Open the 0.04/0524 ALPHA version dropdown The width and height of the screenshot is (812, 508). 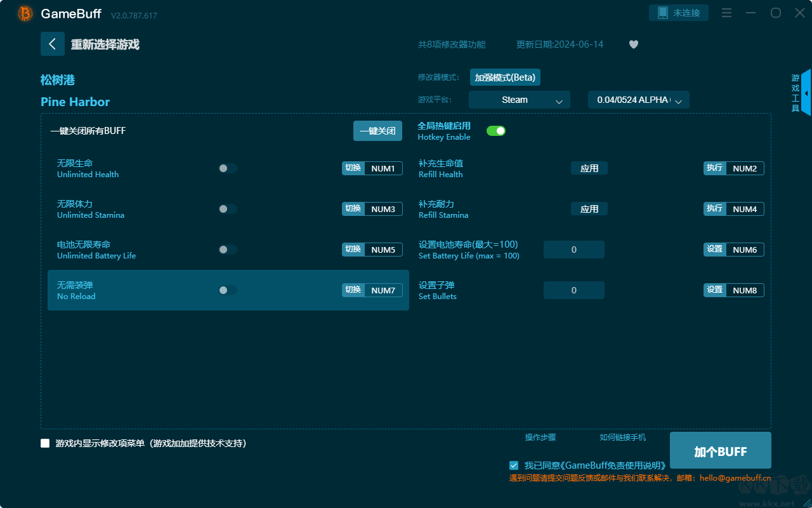[x=639, y=100]
